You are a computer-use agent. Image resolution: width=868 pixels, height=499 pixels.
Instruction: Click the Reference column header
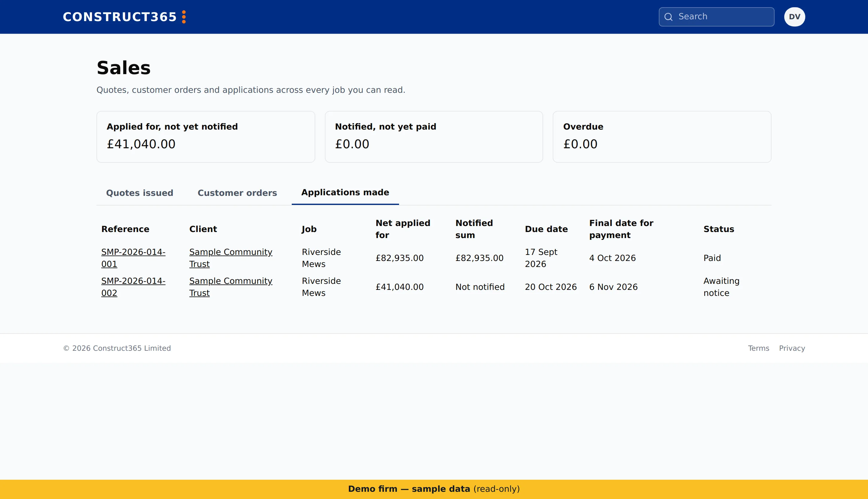125,229
